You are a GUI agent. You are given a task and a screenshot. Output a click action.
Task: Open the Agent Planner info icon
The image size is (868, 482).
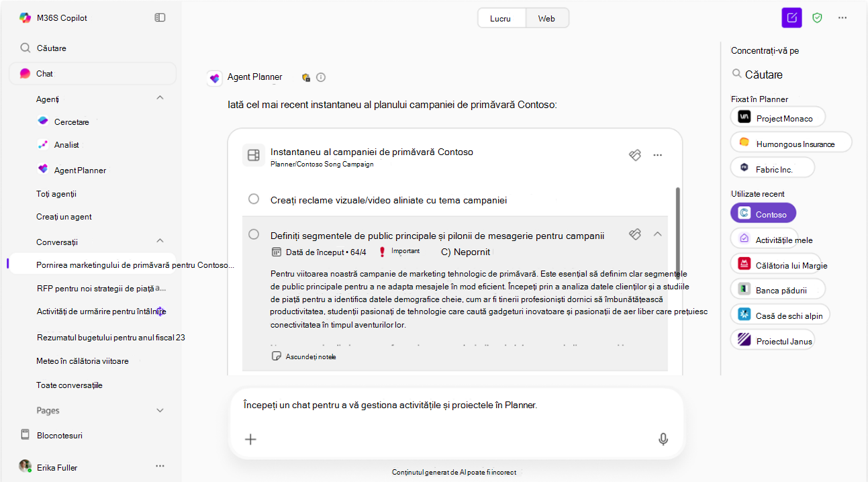(x=321, y=77)
